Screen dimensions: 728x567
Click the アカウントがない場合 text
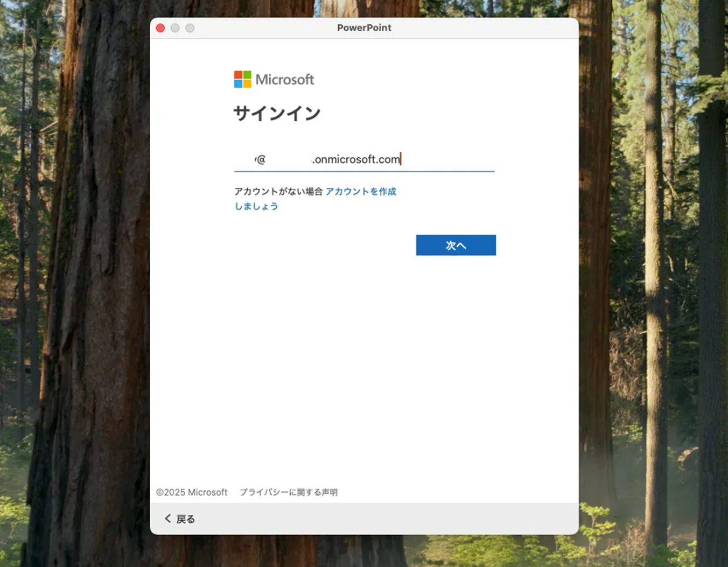click(278, 192)
